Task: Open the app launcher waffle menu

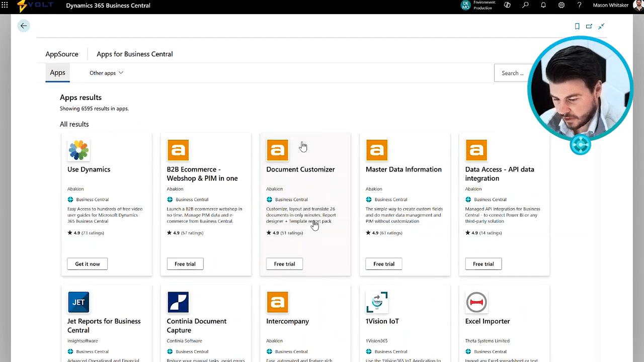Action: point(5,6)
